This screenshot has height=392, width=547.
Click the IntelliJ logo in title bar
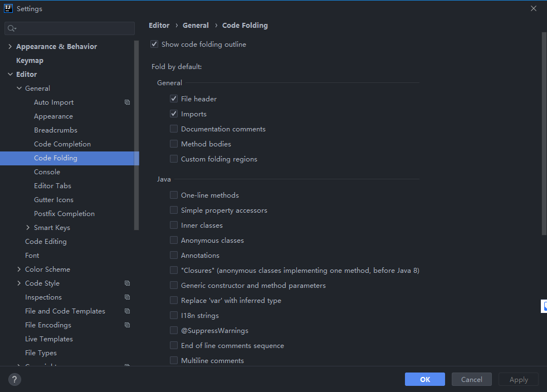point(8,8)
